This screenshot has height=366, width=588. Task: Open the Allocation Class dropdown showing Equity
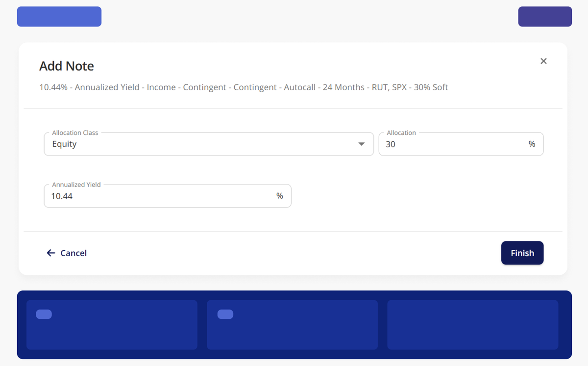point(209,144)
